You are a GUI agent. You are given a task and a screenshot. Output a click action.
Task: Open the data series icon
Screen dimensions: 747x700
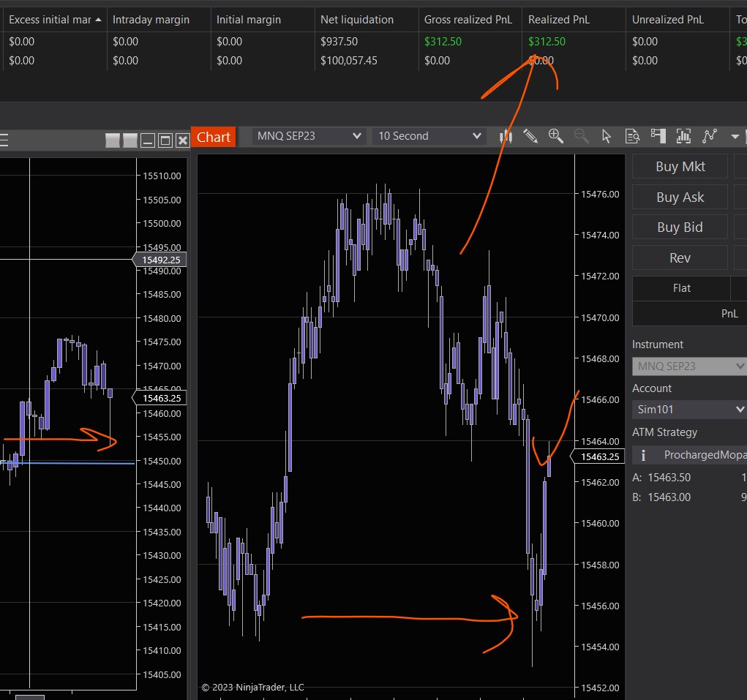683,137
